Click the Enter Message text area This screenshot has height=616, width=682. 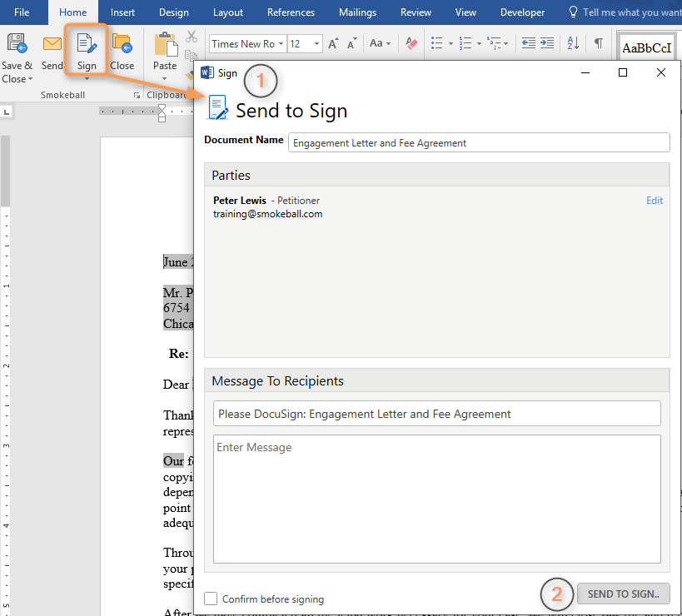[x=436, y=499]
